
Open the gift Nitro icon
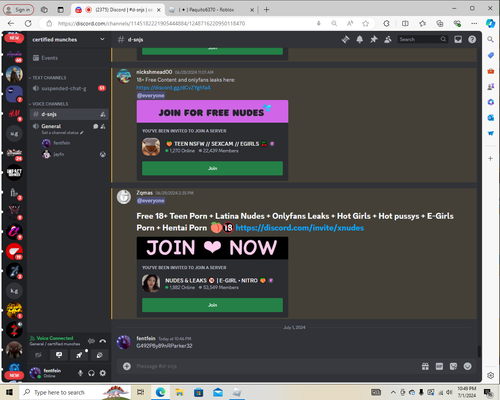[425, 366]
